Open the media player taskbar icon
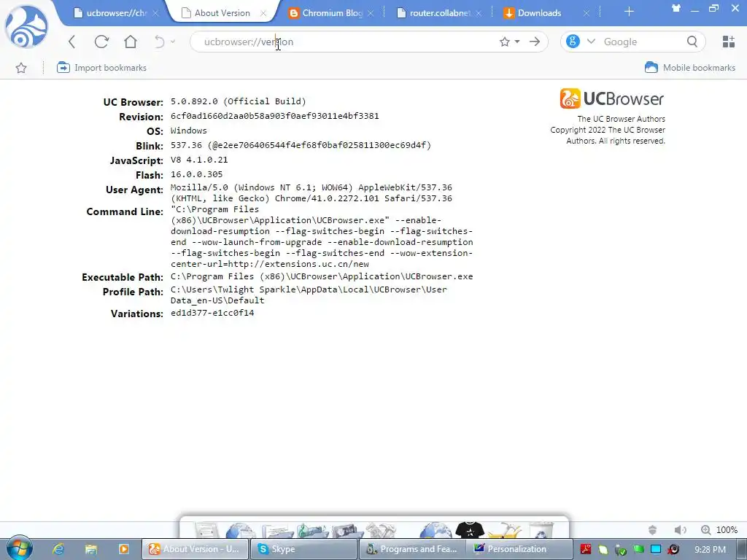The width and height of the screenshot is (747, 560). (x=124, y=549)
